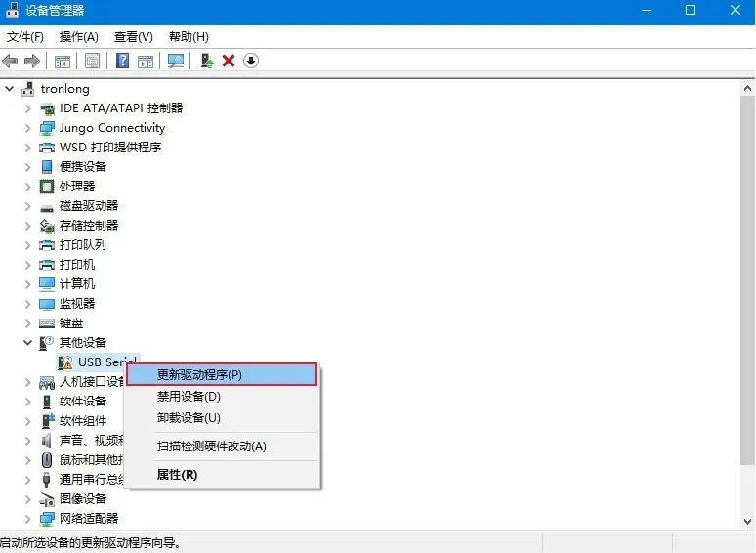The height and width of the screenshot is (553, 756).
Task: Select the tronlong computer root node
Action: click(x=64, y=89)
